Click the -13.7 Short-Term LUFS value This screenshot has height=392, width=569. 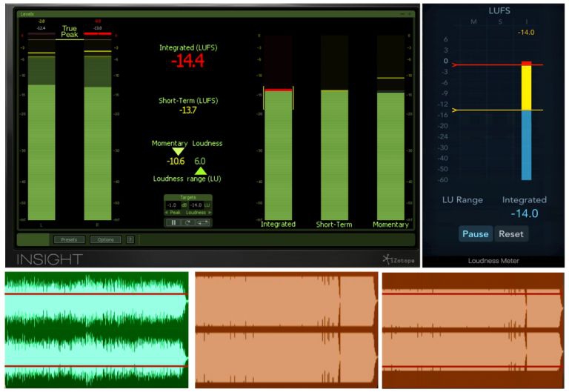click(x=188, y=110)
